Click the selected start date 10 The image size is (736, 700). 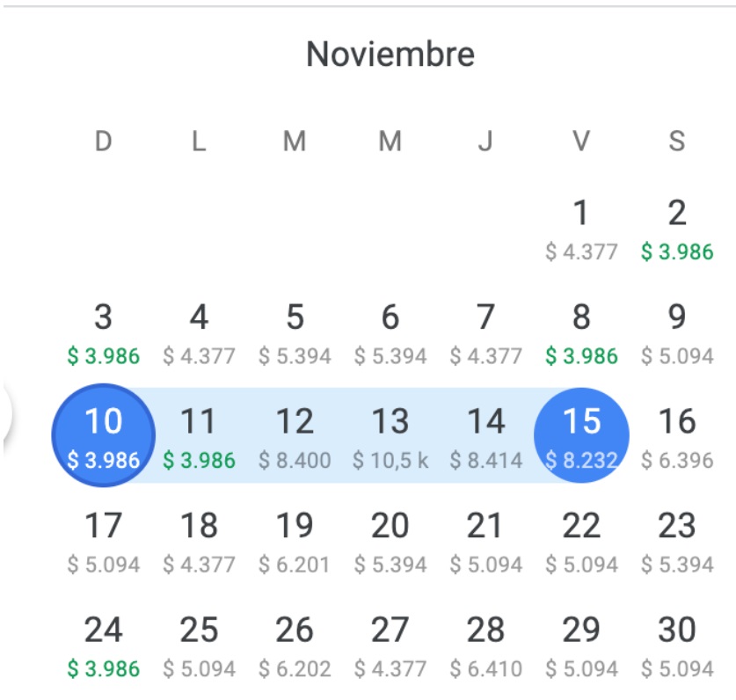(103, 435)
